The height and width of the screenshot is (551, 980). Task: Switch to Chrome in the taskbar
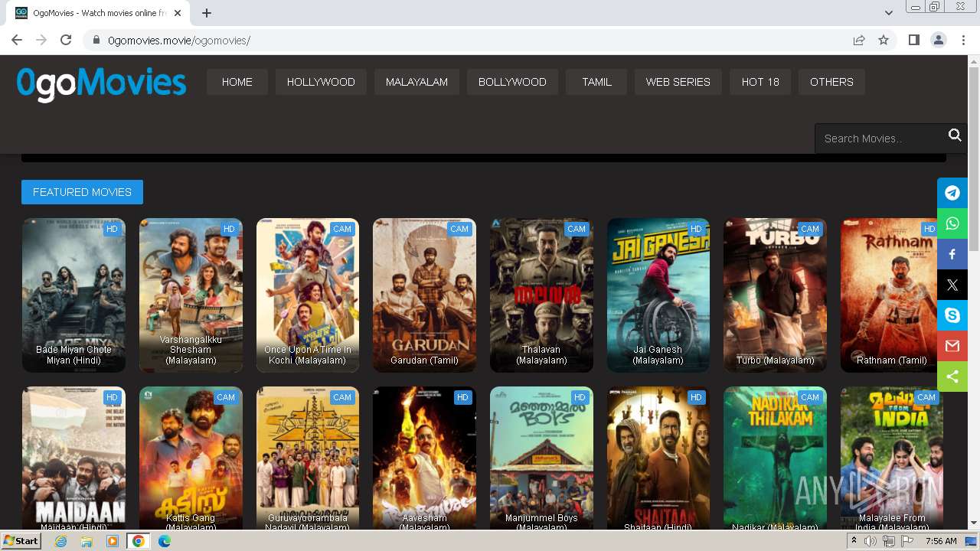click(139, 541)
